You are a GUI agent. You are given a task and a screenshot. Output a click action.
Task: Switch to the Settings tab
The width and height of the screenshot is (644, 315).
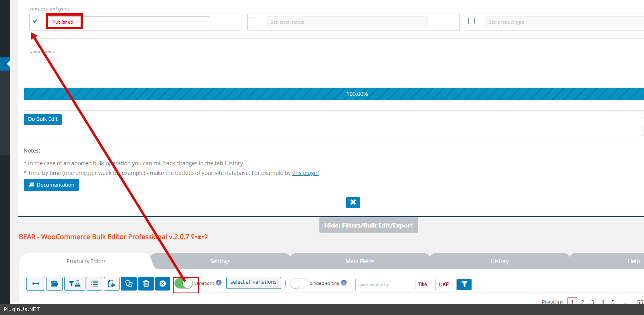220,261
